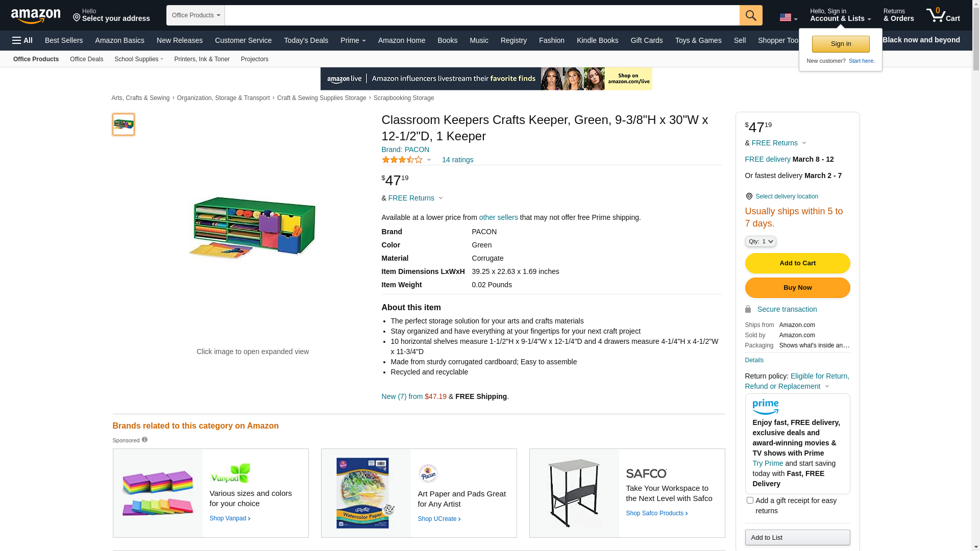Click the Buy Now button
Viewport: 980px width, 551px height.
pyautogui.click(x=797, y=288)
